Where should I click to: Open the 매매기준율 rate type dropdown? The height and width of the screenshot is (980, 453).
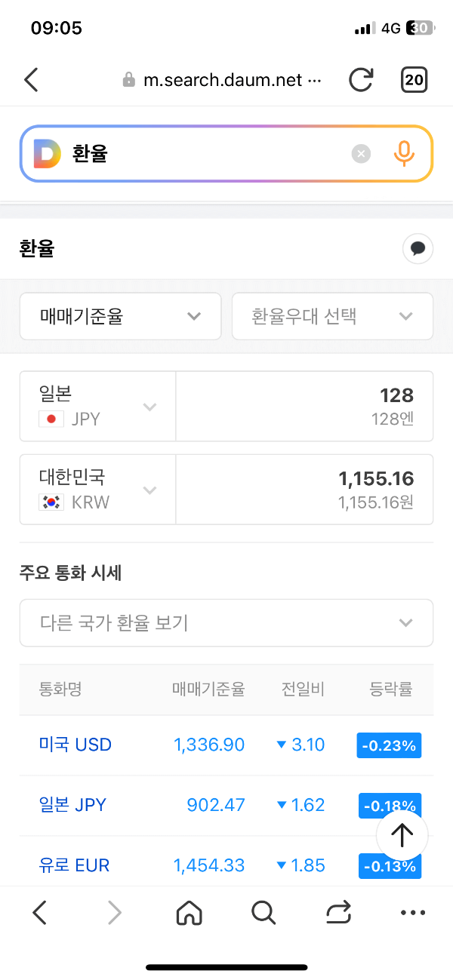pyautogui.click(x=120, y=316)
